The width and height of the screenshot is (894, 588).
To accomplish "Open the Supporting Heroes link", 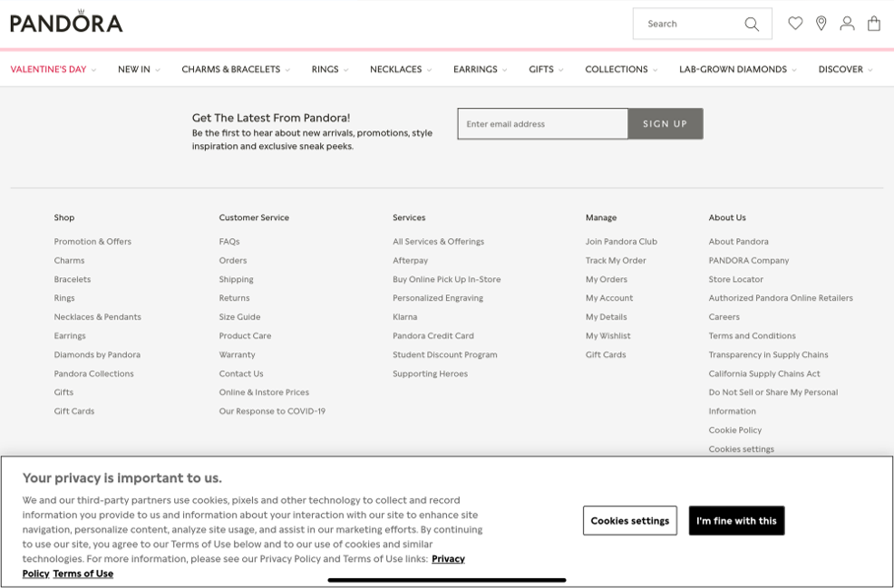I will coord(430,374).
